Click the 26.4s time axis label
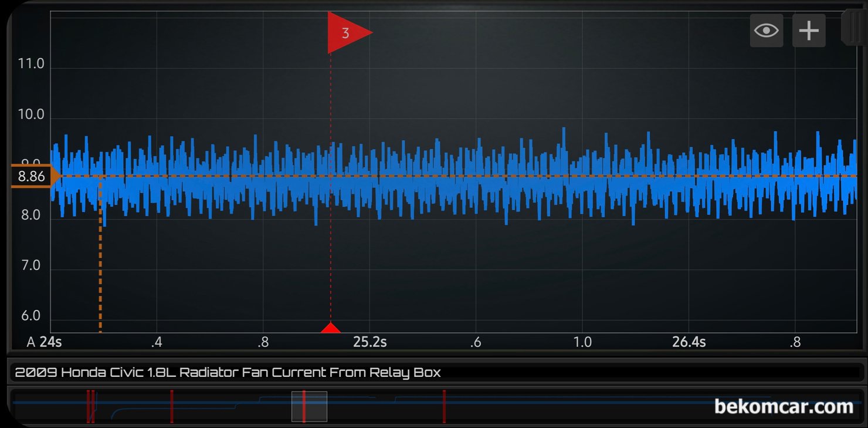868x428 pixels. [x=689, y=342]
